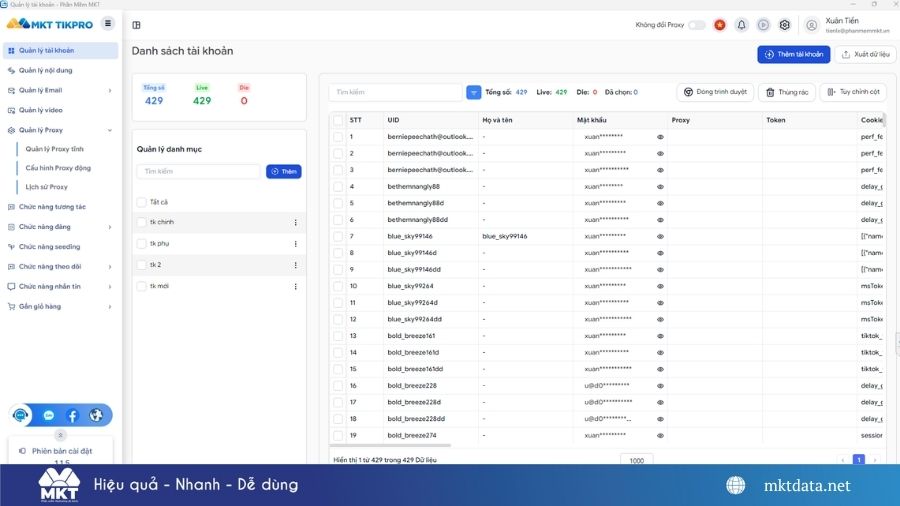The width and height of the screenshot is (900, 506).
Task: Click the Xuất dữ liệu button
Action: (866, 55)
